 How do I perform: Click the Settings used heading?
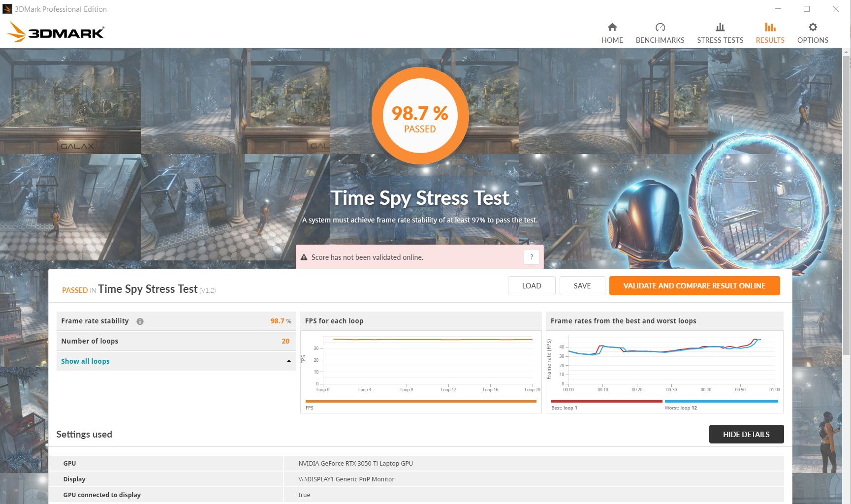(x=84, y=434)
